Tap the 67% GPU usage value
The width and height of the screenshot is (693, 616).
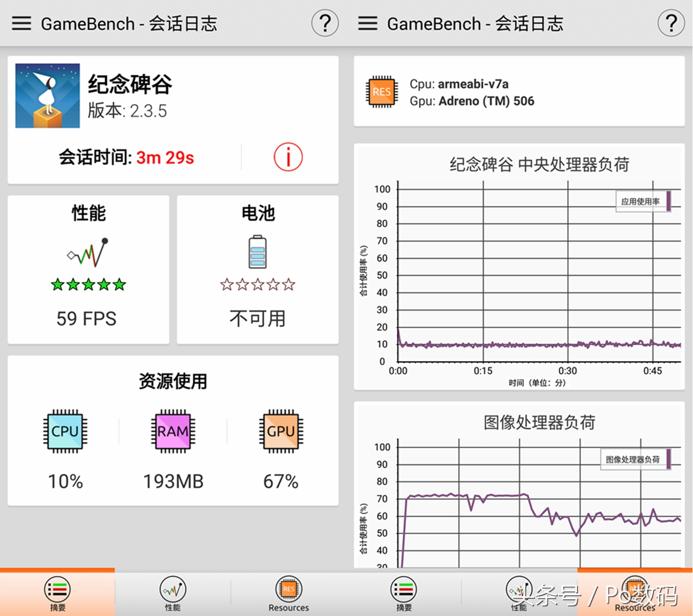tap(281, 482)
